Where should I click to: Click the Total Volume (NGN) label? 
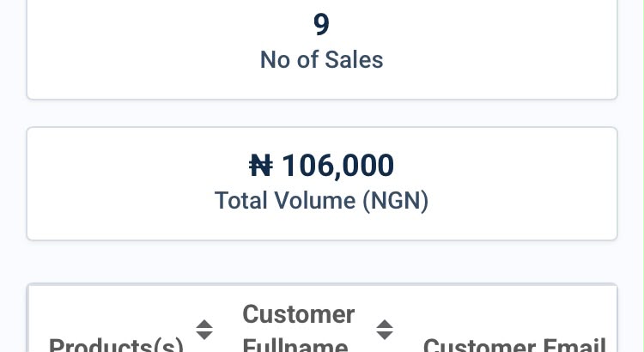(x=322, y=200)
